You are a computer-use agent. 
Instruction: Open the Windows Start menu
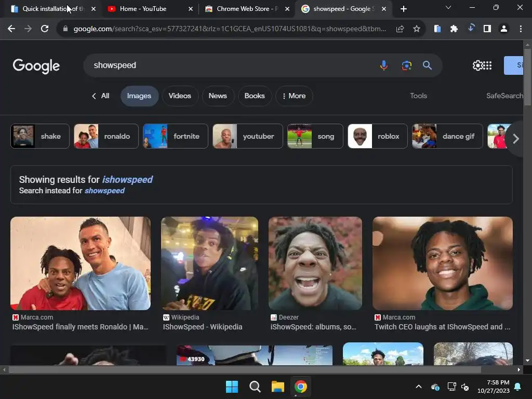click(x=232, y=387)
